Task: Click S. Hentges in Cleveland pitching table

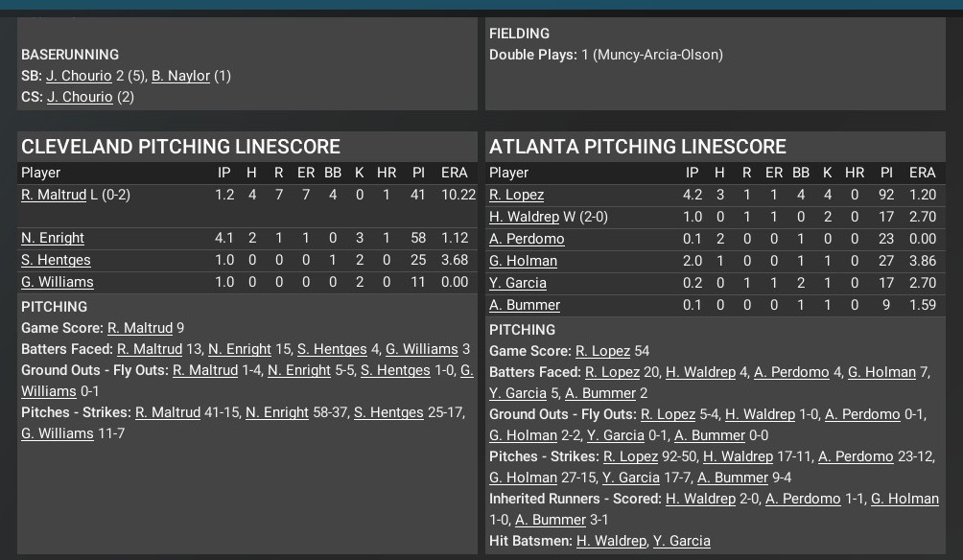Action: click(56, 260)
